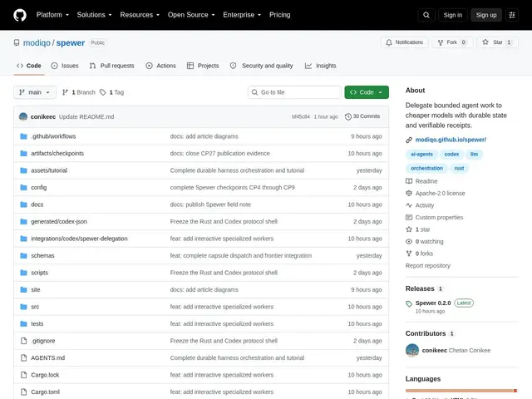Click the src folder icon
532x399 pixels.
pos(23,307)
